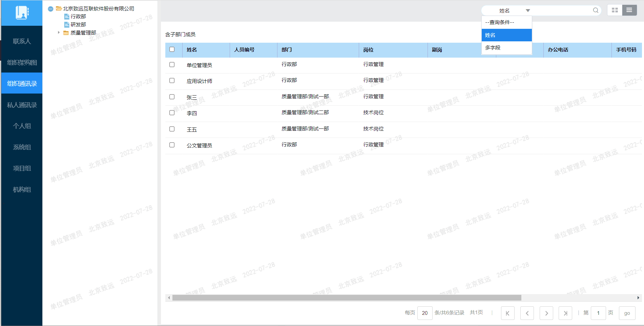
Task: Click the 部门 column header
Action: [318, 50]
